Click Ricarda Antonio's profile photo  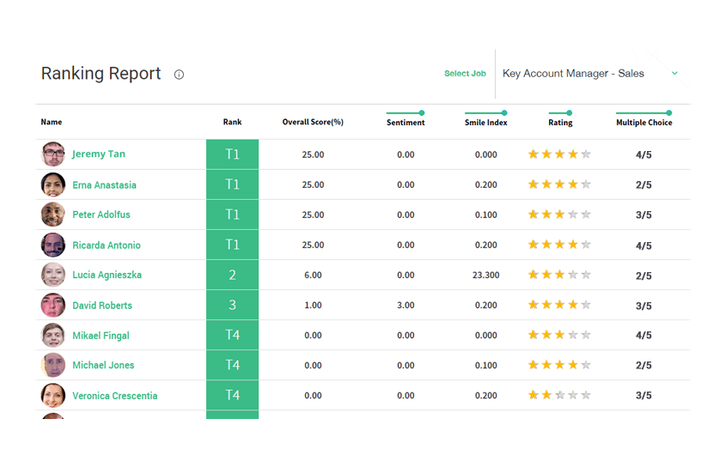53,245
